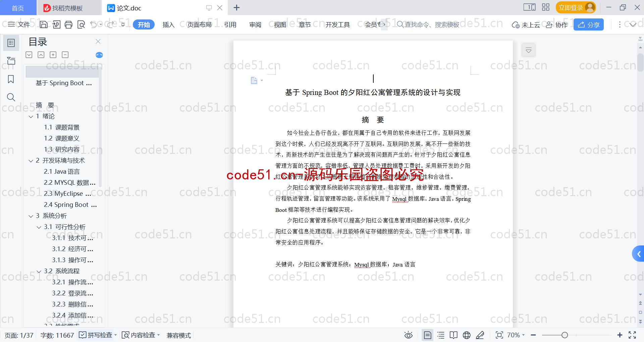644x342 pixels.
Task: Adjust the zoom slider handle
Action: (565, 335)
